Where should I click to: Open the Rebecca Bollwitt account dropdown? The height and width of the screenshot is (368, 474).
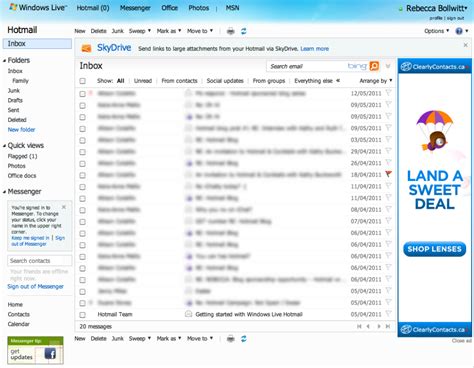click(x=436, y=8)
